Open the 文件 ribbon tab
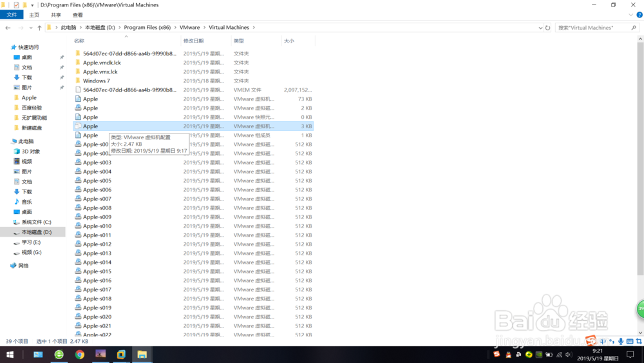Image resolution: width=644 pixels, height=363 pixels. (12, 15)
